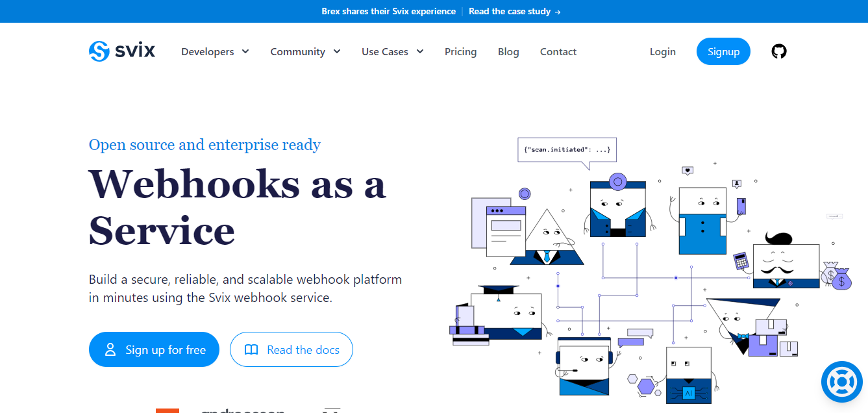Click the AI robot character illustration
Screen dimensions: 868x413
click(x=689, y=375)
